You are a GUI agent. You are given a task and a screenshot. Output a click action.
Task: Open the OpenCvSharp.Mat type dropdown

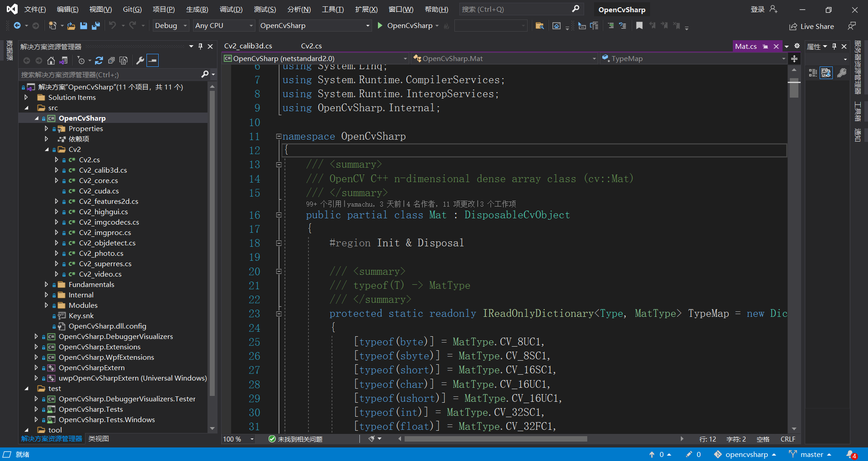point(504,59)
